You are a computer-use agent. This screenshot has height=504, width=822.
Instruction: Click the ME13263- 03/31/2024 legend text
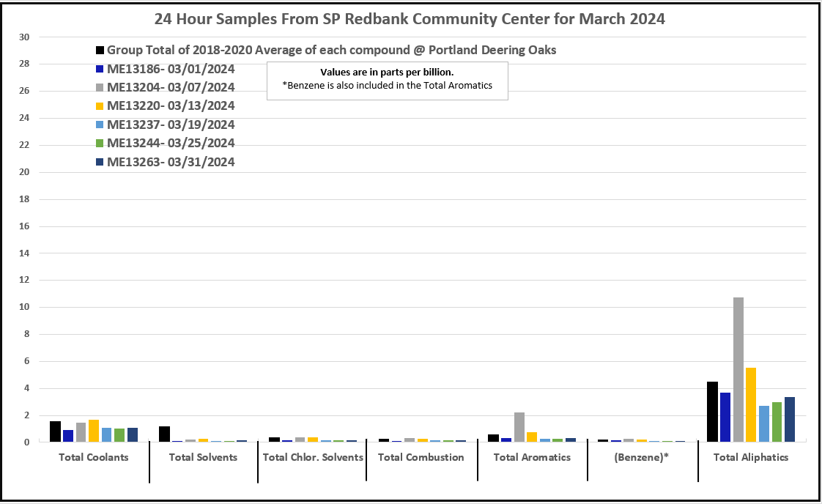click(171, 162)
